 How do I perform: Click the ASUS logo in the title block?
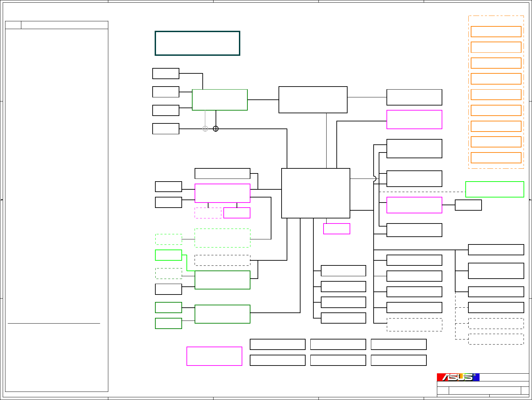point(458,377)
